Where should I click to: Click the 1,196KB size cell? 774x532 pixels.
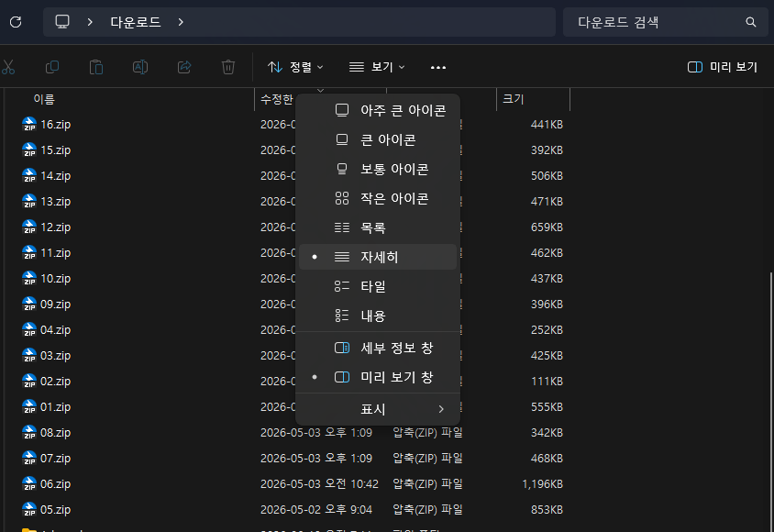click(543, 484)
